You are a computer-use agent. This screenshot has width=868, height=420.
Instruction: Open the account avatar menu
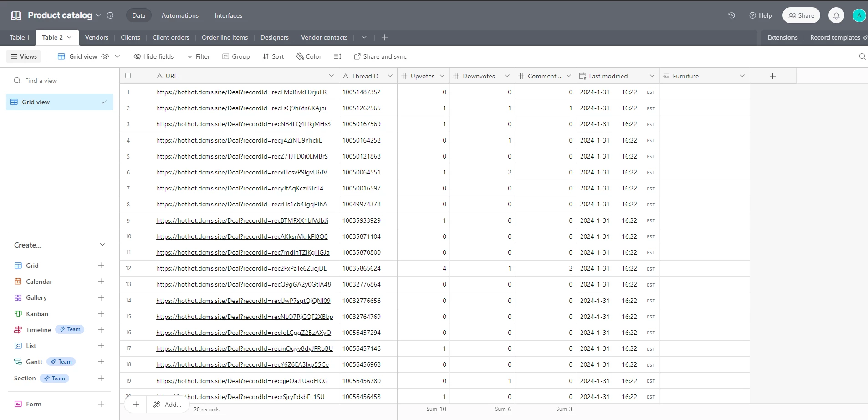click(859, 15)
